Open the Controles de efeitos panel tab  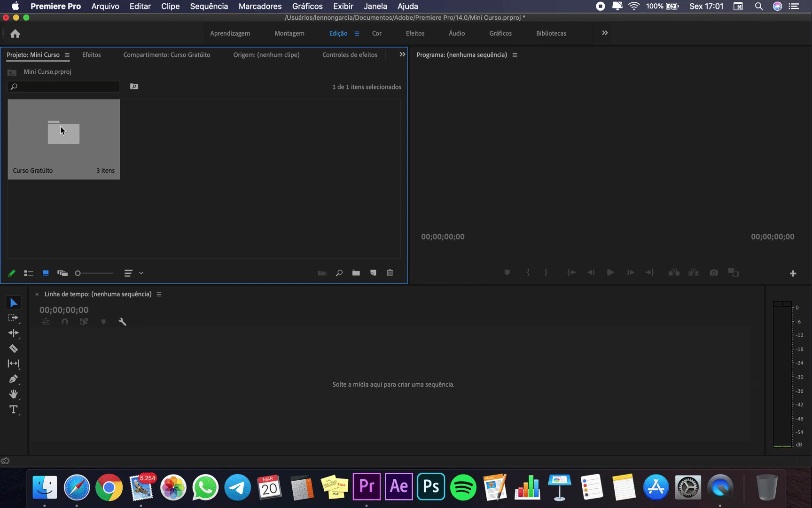(x=350, y=55)
